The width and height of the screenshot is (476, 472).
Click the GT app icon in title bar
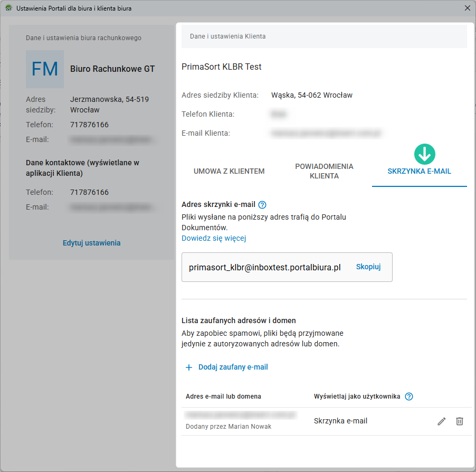8,8
